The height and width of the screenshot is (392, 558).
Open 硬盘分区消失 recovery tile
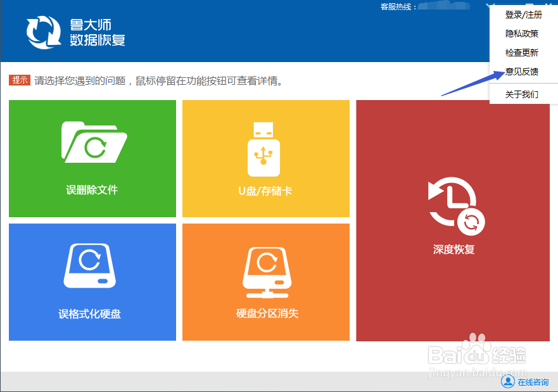(266, 282)
